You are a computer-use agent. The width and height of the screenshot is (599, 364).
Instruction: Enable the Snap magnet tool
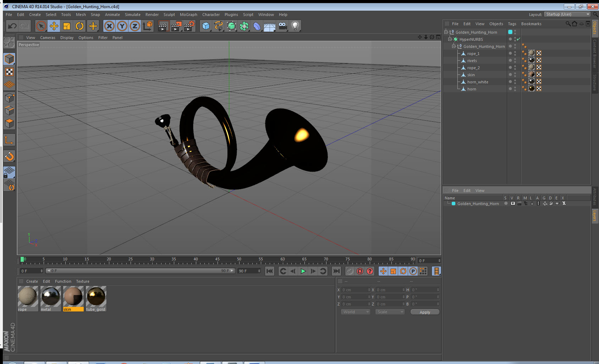(9, 156)
